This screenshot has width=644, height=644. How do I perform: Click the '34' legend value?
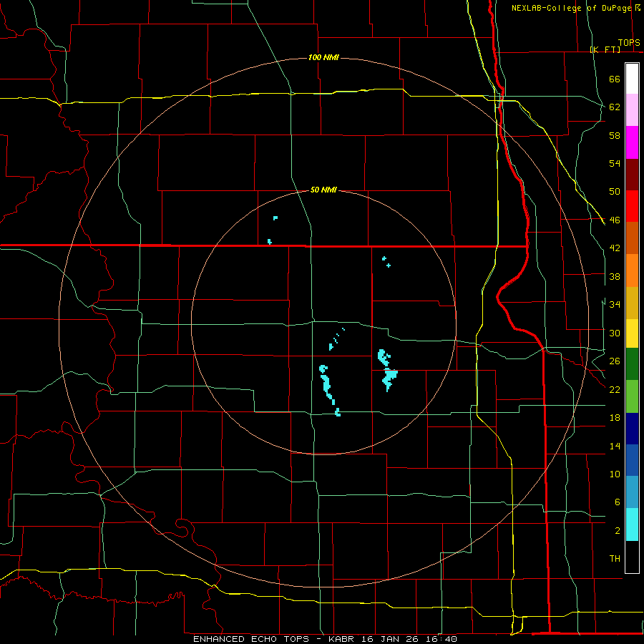[x=615, y=305]
